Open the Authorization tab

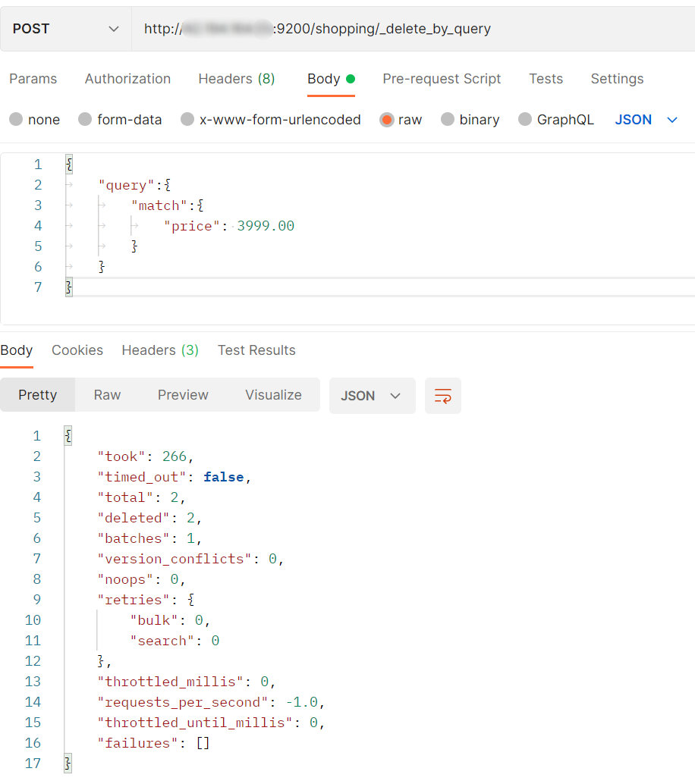click(127, 79)
